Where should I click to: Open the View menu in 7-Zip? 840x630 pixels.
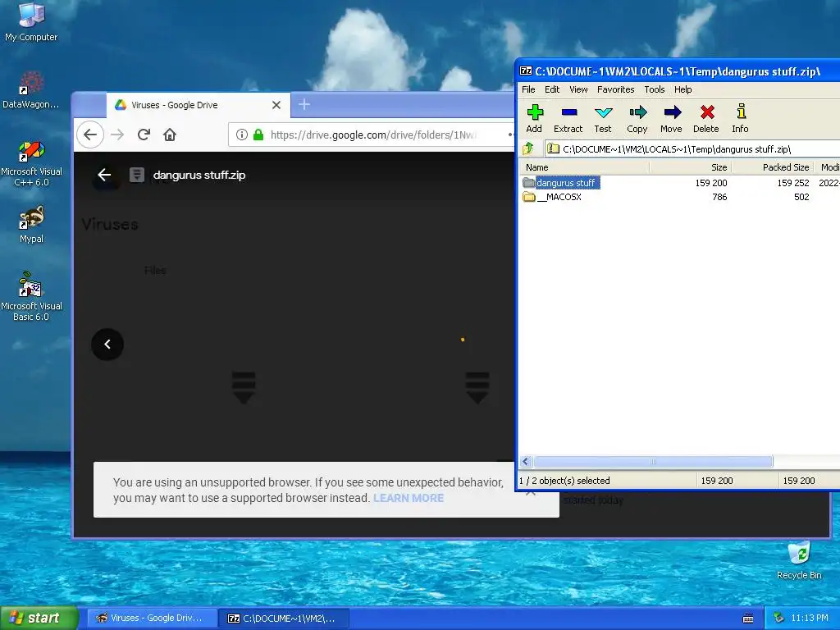(x=578, y=89)
